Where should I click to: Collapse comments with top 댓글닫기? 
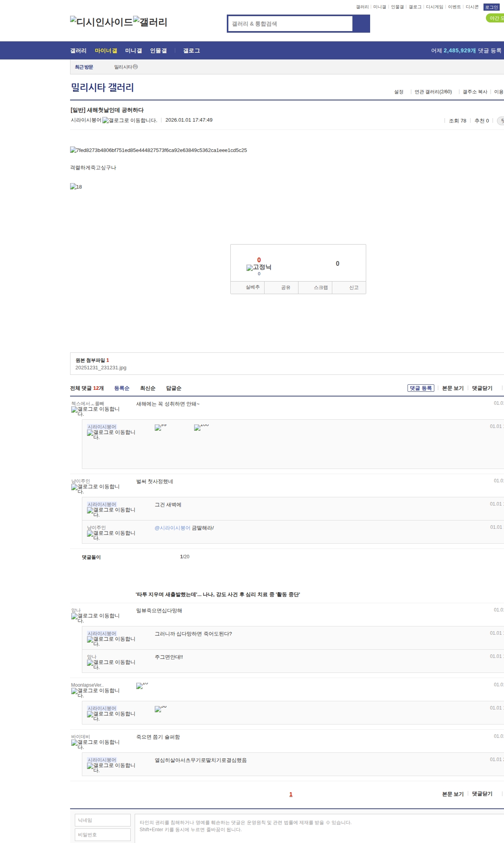click(482, 388)
